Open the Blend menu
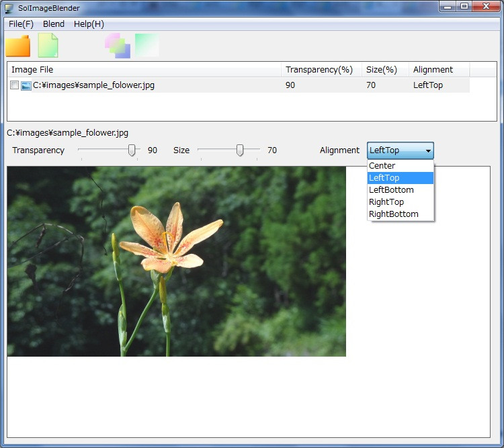The image size is (504, 448). coord(54,24)
